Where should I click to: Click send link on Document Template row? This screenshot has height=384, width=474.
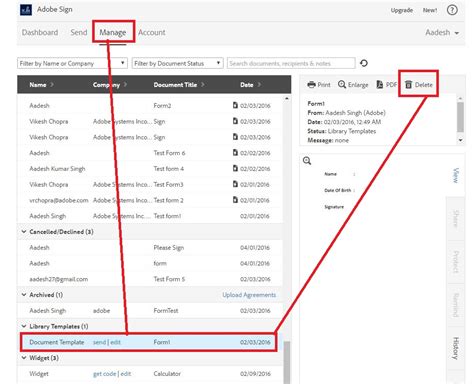[99, 342]
